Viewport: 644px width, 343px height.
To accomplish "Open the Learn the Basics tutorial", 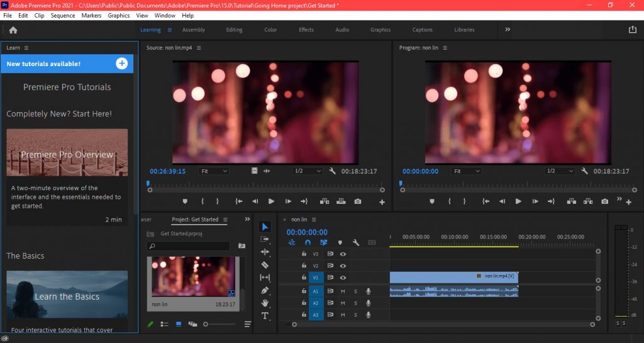I will pos(67,295).
